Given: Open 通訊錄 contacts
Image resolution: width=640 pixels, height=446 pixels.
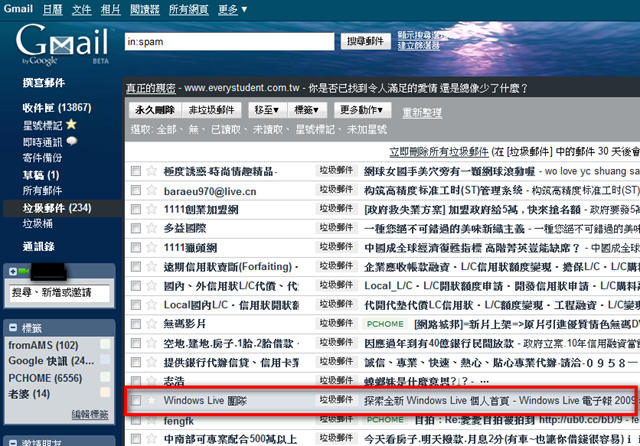Looking at the screenshot, I should pos(39,246).
